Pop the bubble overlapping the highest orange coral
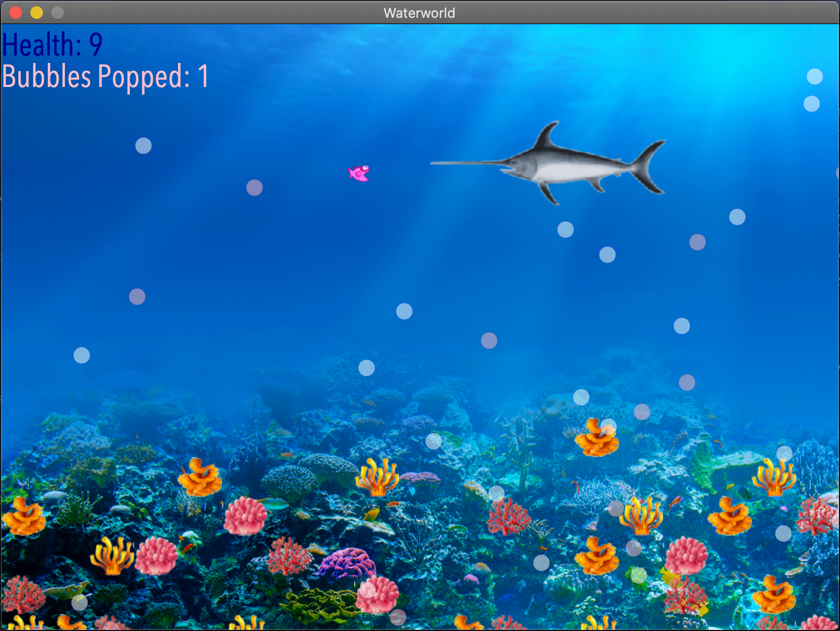 pyautogui.click(x=608, y=427)
